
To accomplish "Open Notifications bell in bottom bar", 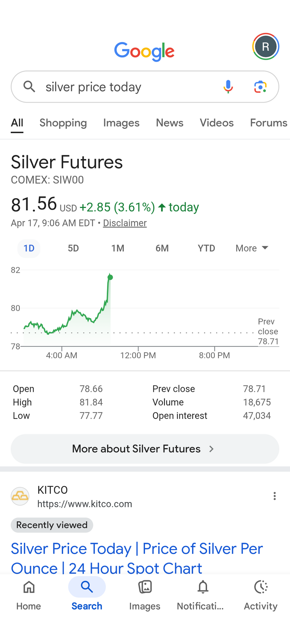I will point(203,595).
